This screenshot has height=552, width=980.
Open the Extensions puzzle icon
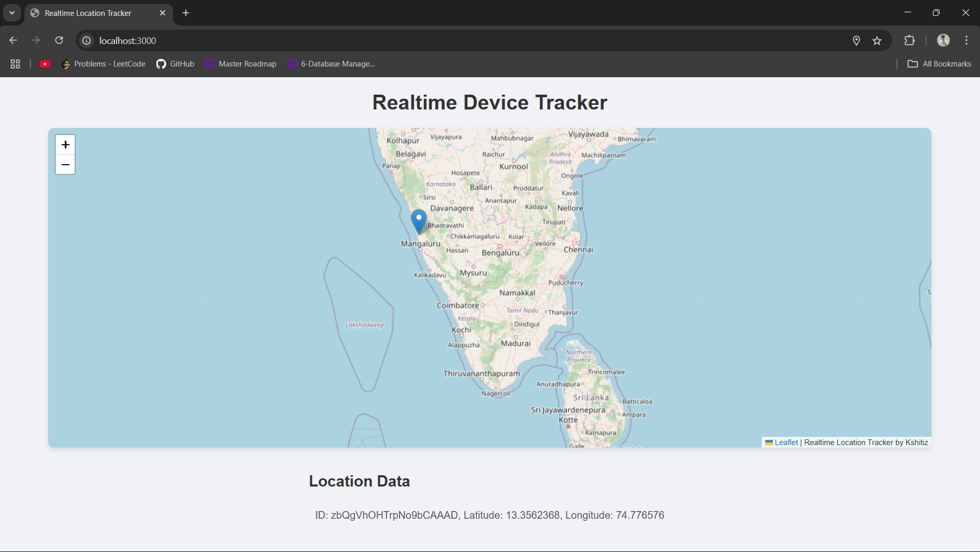(909, 40)
